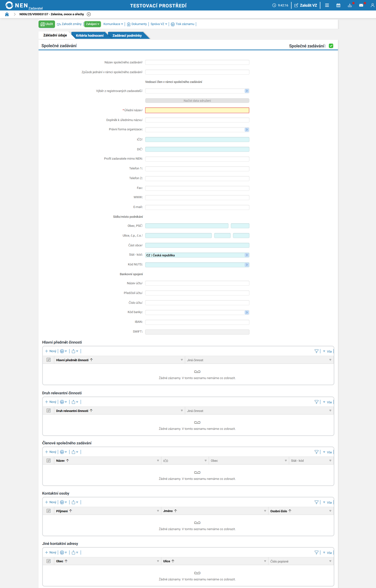
Task: Open Výběr z registrovaných zadavatelů lookup
Action: click(x=247, y=91)
